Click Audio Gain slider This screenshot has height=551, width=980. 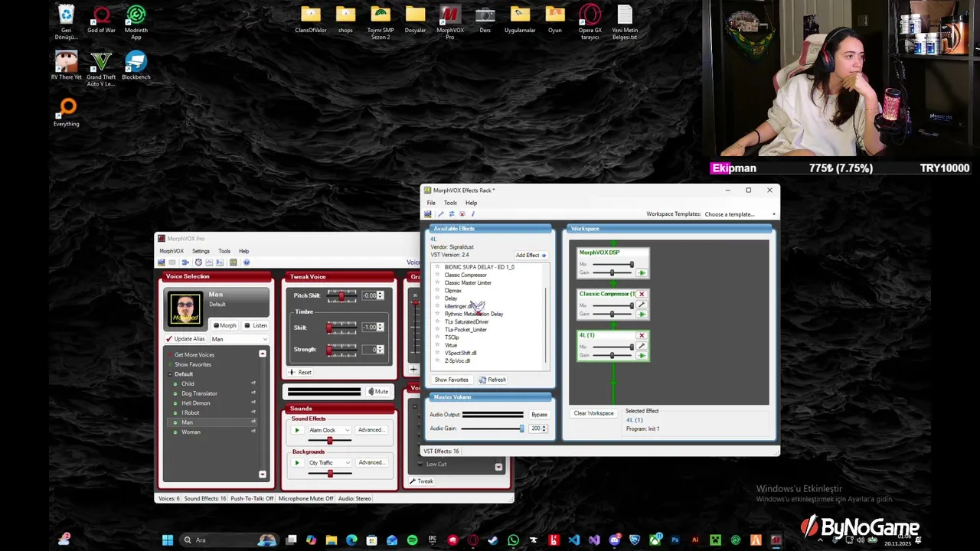(x=492, y=429)
